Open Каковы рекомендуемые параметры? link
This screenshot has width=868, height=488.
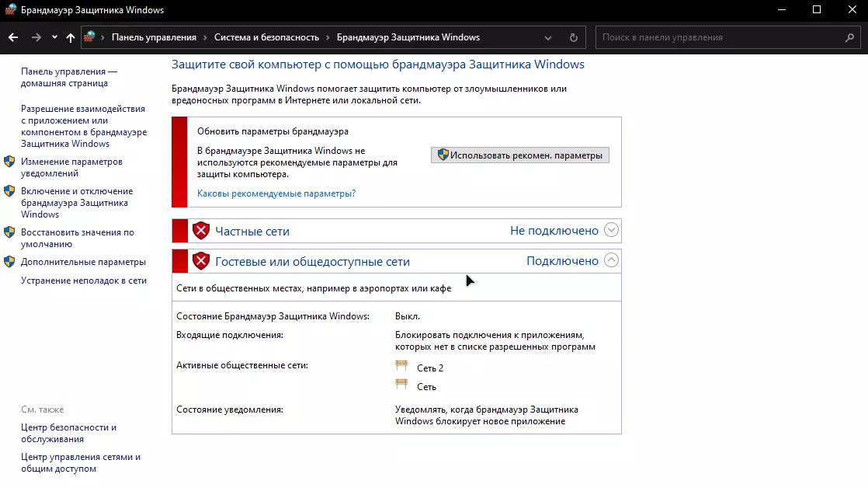coord(276,193)
